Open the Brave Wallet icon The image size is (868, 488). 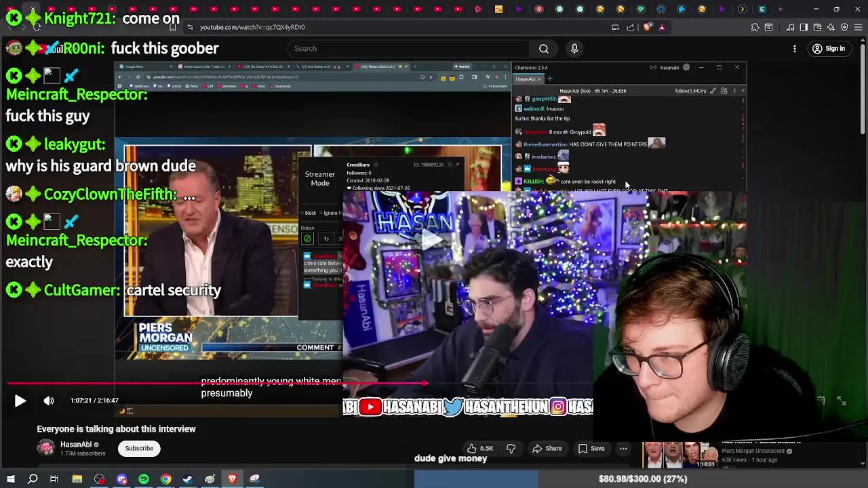coord(817,27)
